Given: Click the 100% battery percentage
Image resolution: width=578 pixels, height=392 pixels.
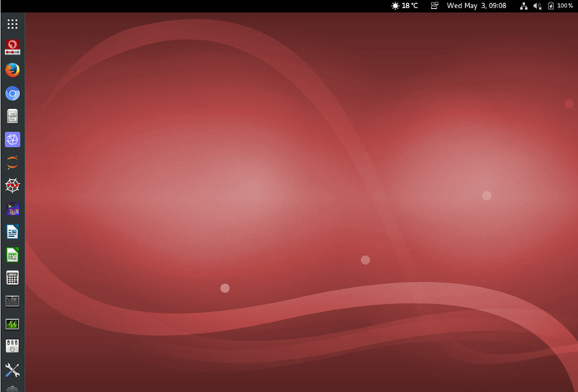Looking at the screenshot, I should [565, 6].
